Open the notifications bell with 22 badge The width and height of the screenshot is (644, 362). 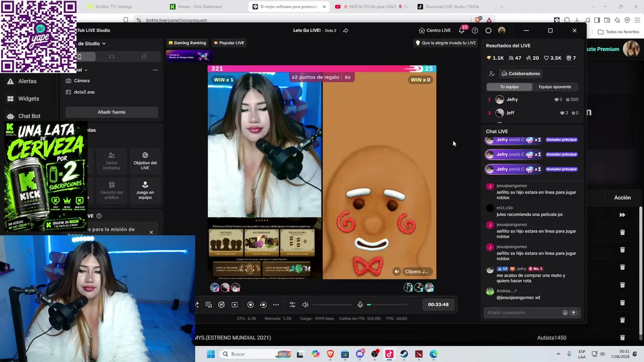tap(462, 30)
